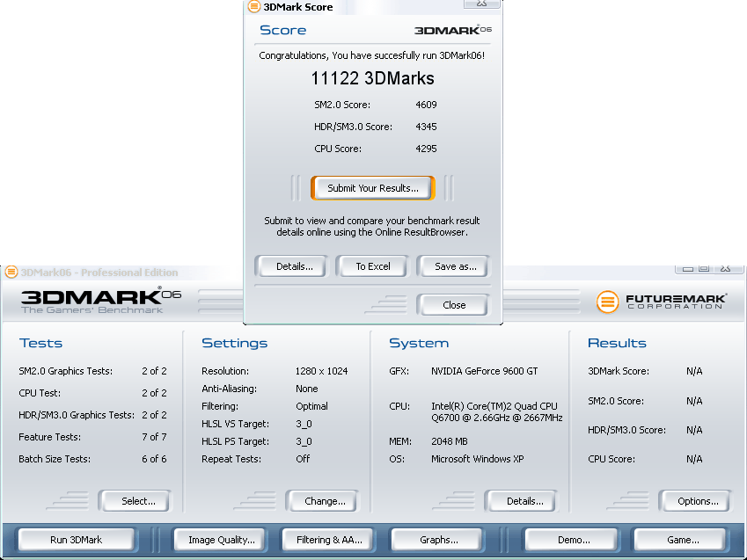The height and width of the screenshot is (560, 747).
Task: Click the Score heading in the dialog
Action: (283, 30)
